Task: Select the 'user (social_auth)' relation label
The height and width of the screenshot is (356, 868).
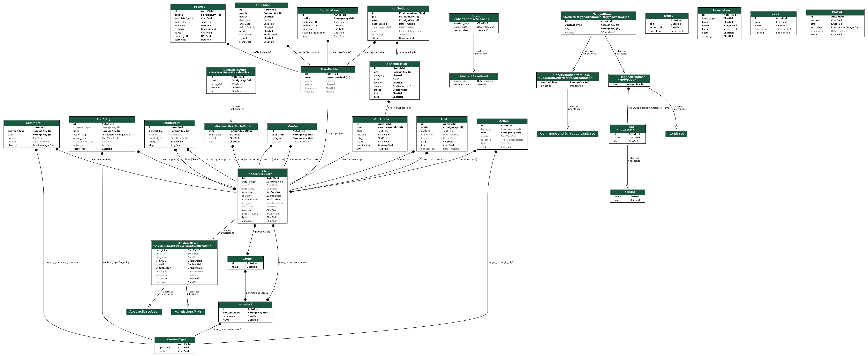Action: click(248, 160)
